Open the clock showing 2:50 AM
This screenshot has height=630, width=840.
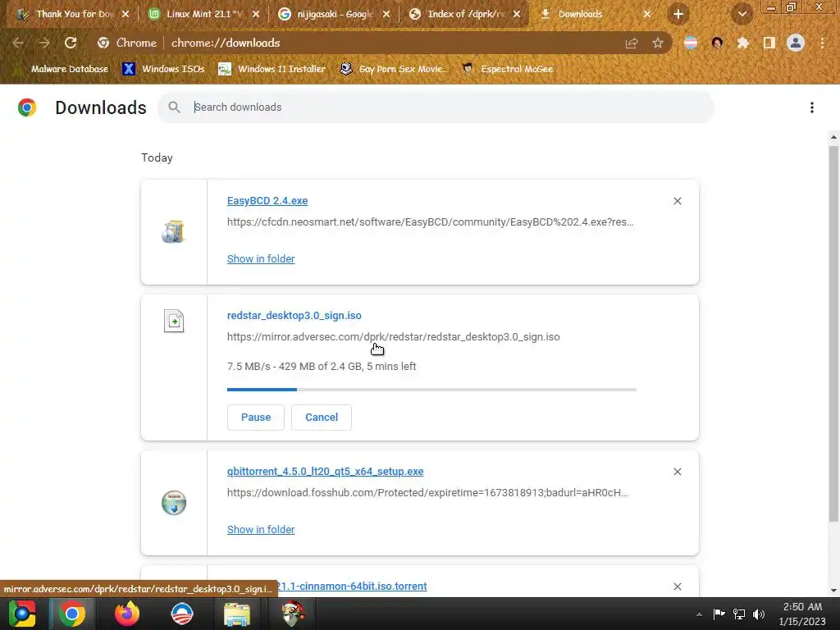802,614
